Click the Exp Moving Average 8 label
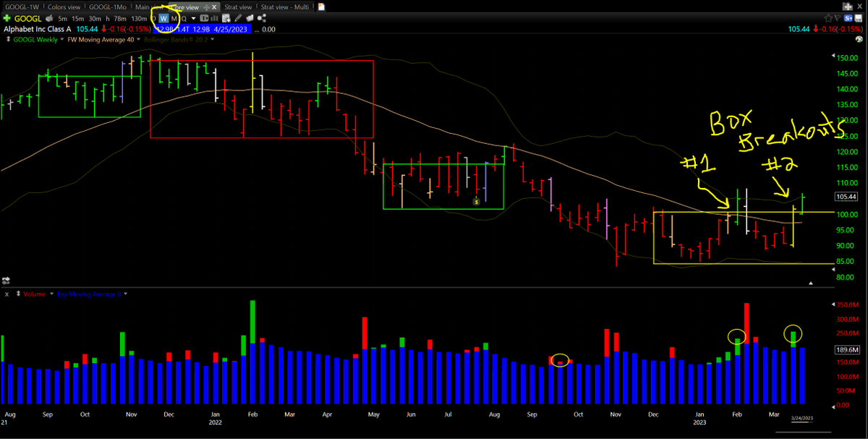The height and width of the screenshot is (439, 868). click(90, 294)
